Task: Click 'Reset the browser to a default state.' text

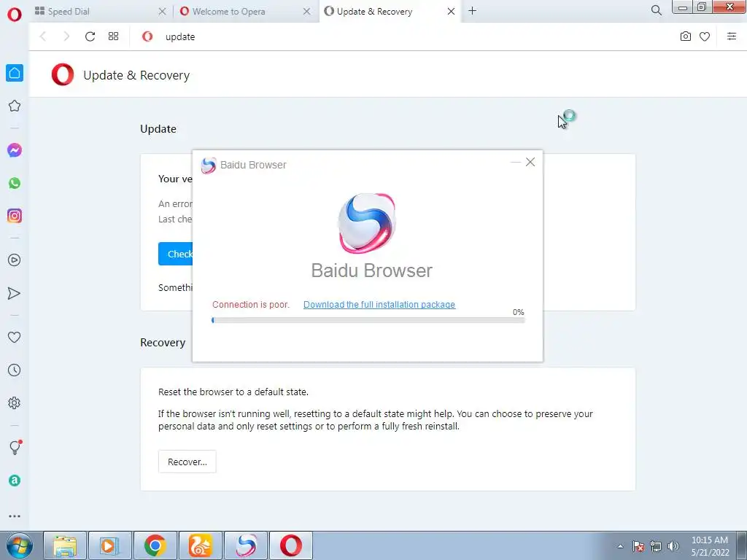Action: [x=233, y=392]
